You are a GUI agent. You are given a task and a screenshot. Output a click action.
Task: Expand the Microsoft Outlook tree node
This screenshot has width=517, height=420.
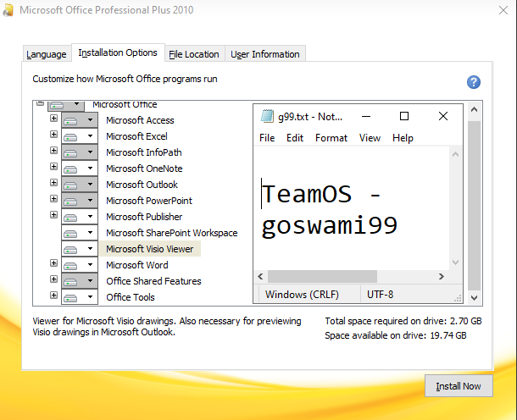[x=54, y=184]
